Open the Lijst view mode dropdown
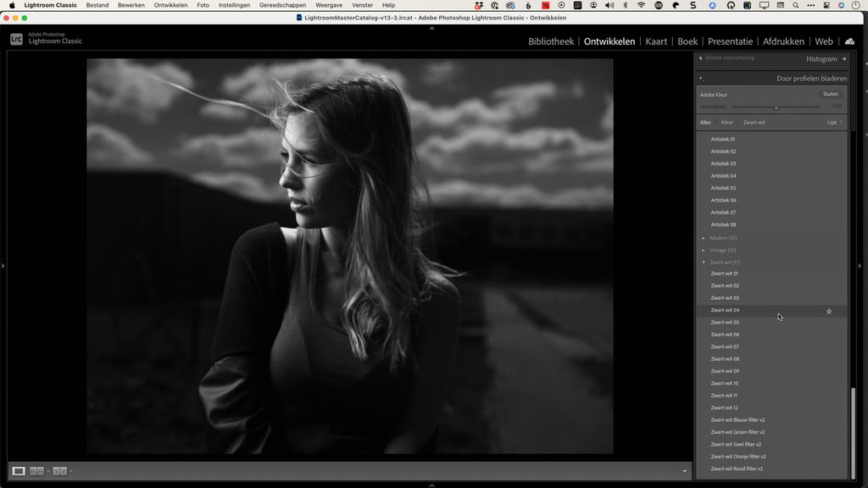This screenshot has height=488, width=868. pyautogui.click(x=835, y=122)
